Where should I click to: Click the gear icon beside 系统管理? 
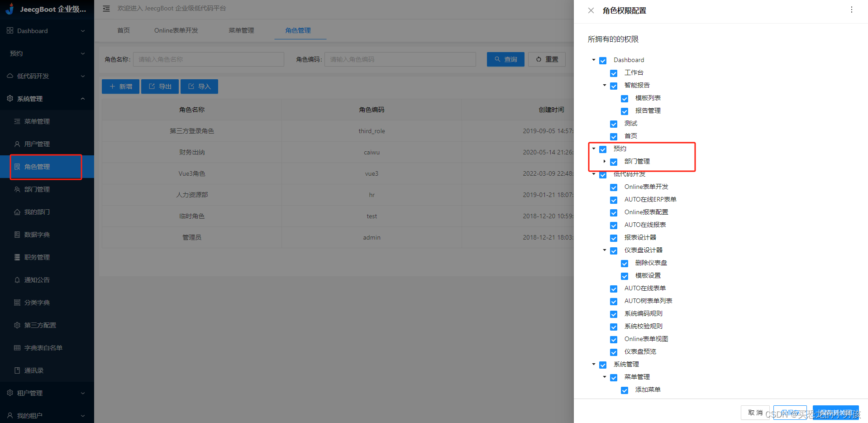[x=10, y=98]
